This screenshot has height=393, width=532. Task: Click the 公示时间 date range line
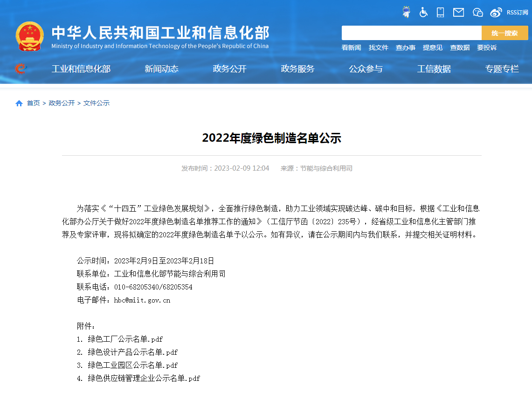pos(145,261)
